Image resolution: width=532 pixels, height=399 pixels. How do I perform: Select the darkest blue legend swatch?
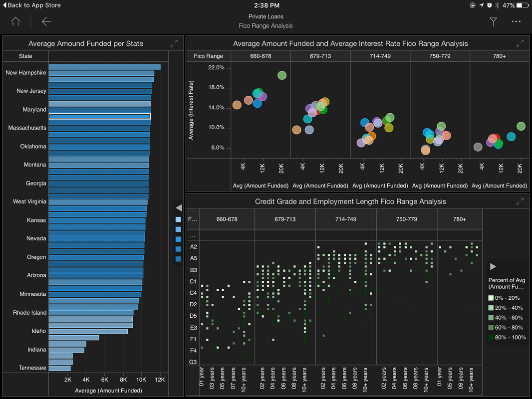(178, 259)
